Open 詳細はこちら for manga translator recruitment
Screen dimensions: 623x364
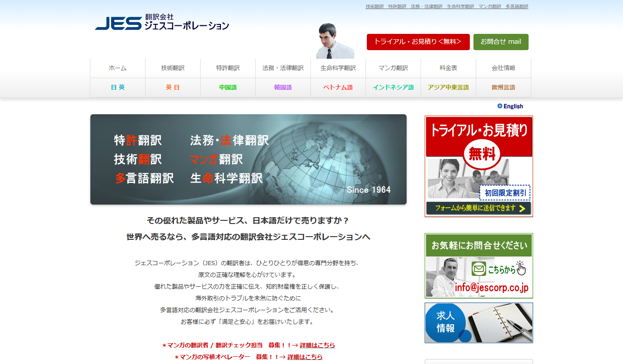(x=318, y=345)
